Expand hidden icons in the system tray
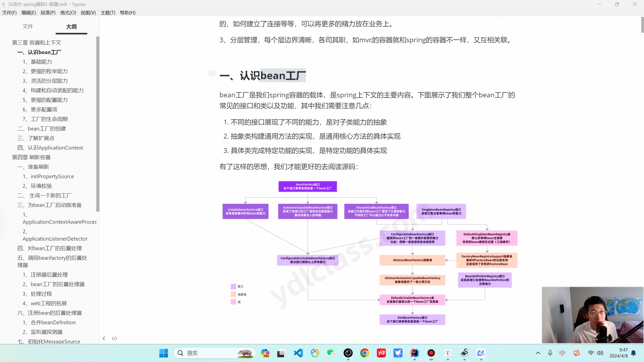This screenshot has height=362, width=644. 538,353
